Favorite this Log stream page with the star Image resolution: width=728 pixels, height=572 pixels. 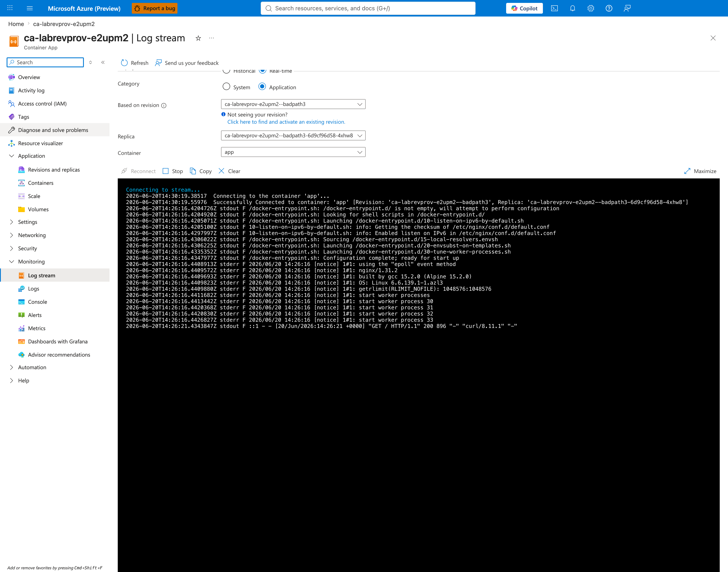(x=198, y=38)
